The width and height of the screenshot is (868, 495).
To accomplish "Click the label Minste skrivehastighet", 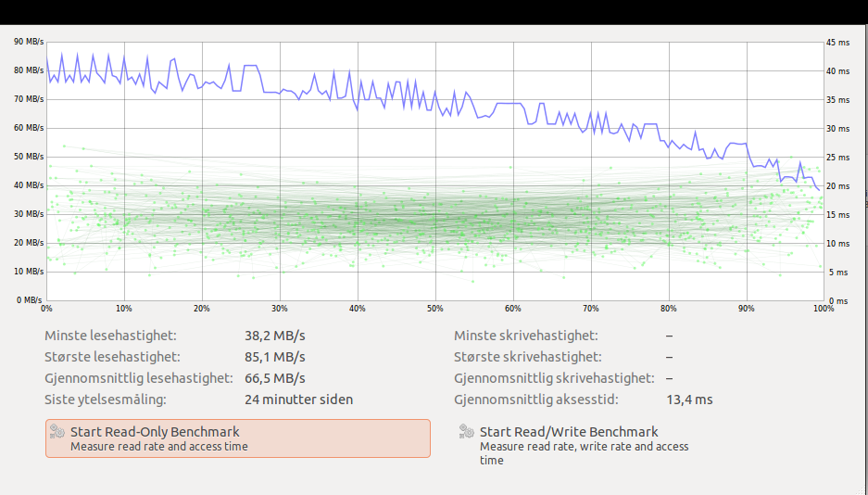I will pos(526,336).
